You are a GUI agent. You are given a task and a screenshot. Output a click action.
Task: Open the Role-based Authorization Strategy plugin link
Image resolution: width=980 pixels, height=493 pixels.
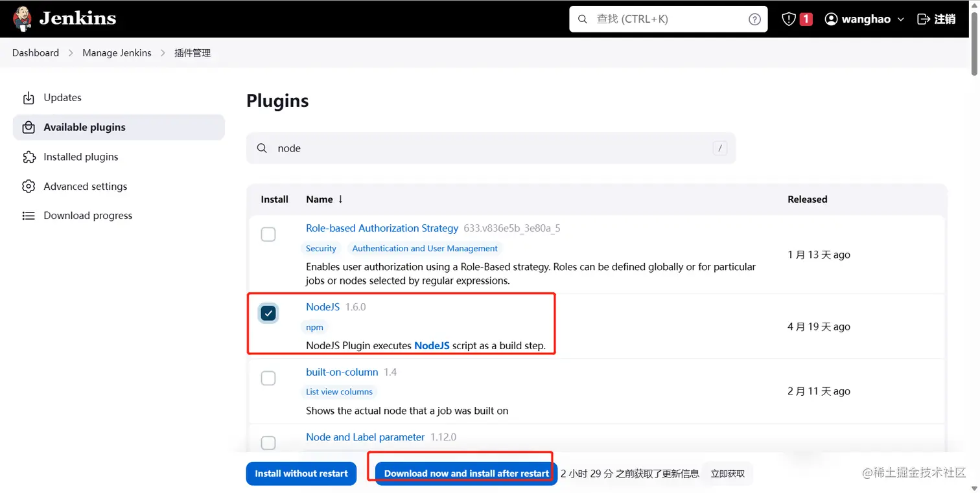(382, 228)
